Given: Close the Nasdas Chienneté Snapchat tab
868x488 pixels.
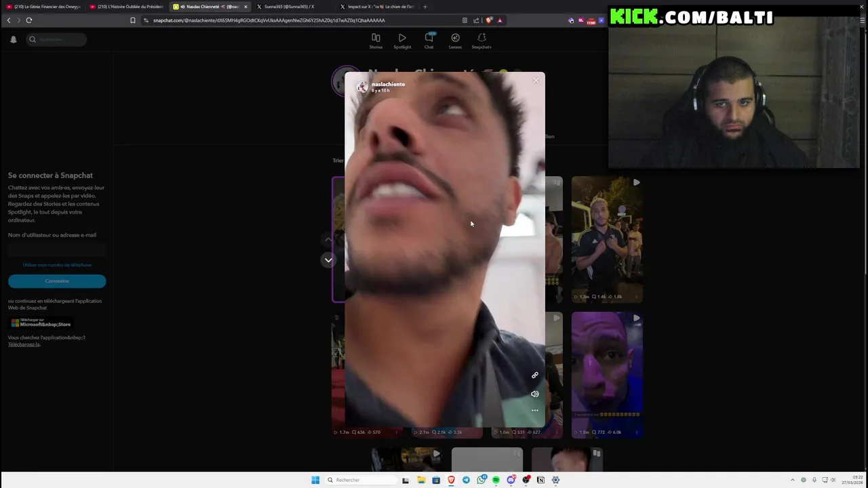Looking at the screenshot, I should (245, 7).
